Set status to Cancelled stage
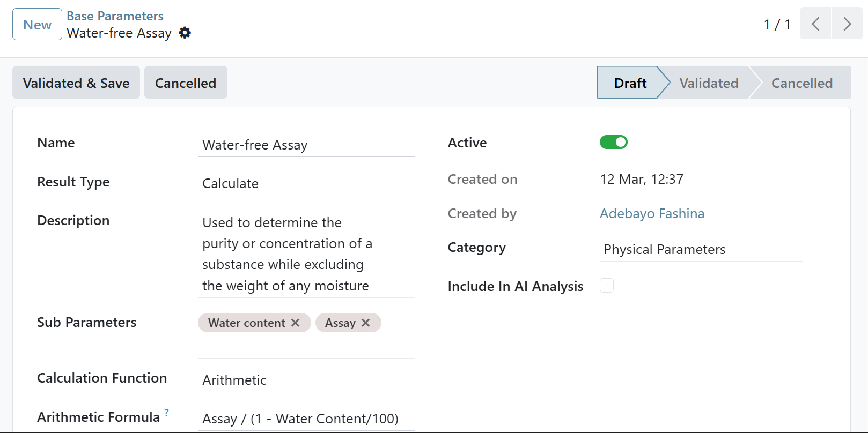This screenshot has height=433, width=868. click(x=801, y=83)
